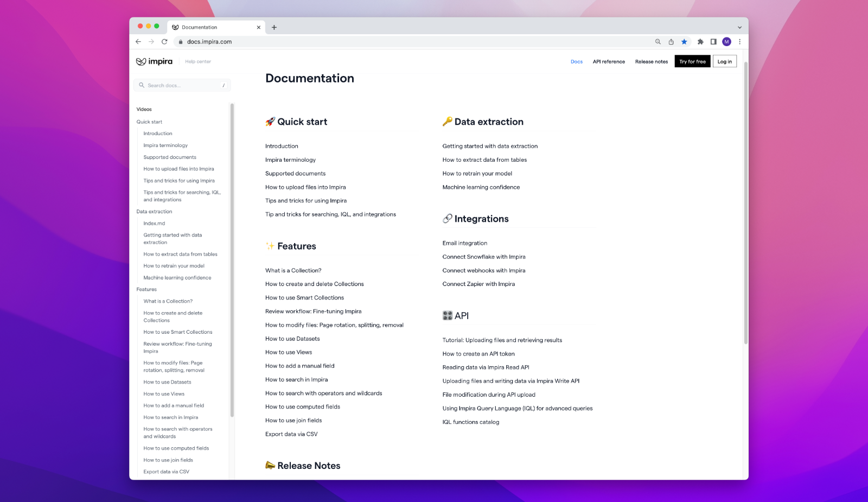Click the lock icon in address bar
The width and height of the screenshot is (868, 502).
181,42
